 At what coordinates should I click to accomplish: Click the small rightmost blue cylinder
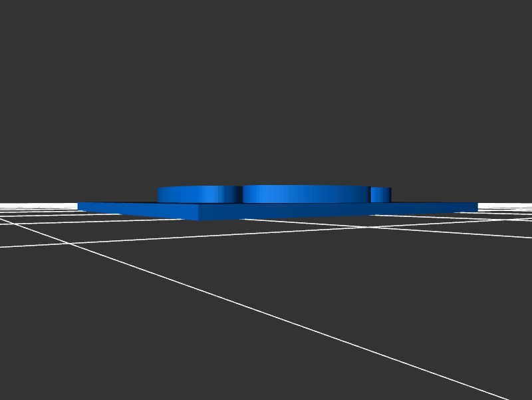click(381, 194)
